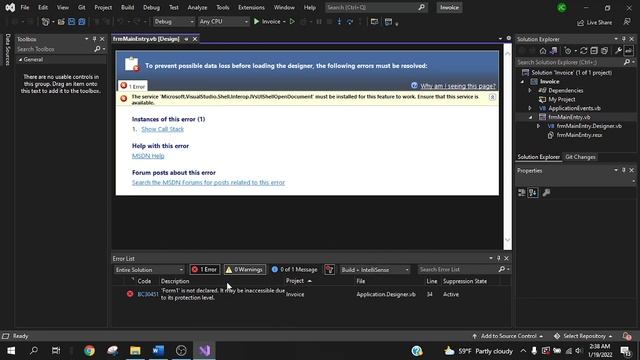Click the Step Over debug icon
Screen dimensions: 640x360
(350, 22)
